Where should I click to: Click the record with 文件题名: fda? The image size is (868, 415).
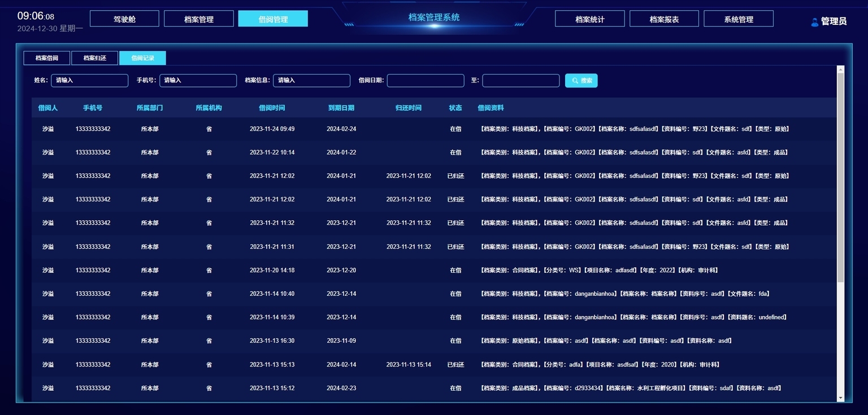point(434,294)
